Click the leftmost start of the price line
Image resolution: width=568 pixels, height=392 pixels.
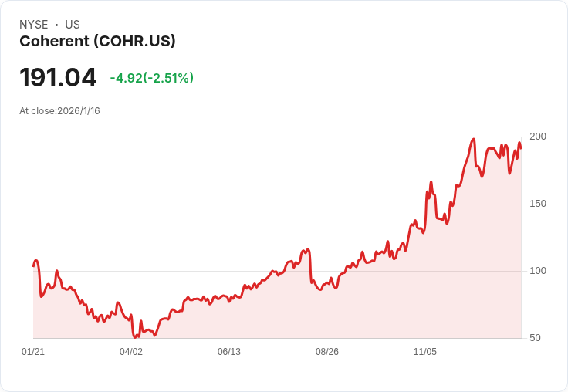(x=34, y=265)
